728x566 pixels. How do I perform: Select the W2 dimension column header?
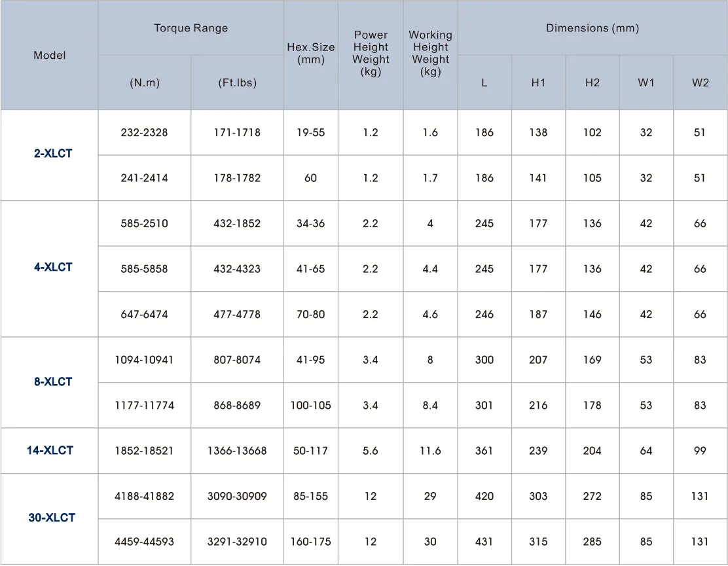point(700,82)
